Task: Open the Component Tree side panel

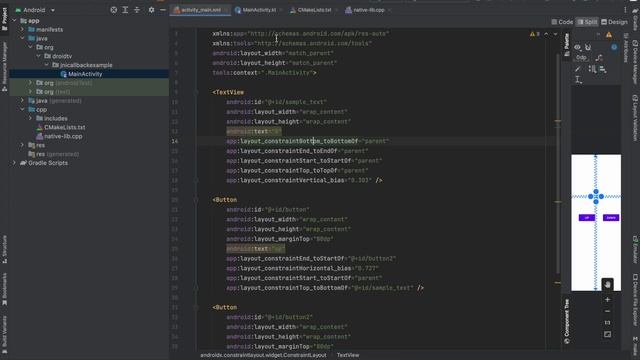Action: pos(567,321)
